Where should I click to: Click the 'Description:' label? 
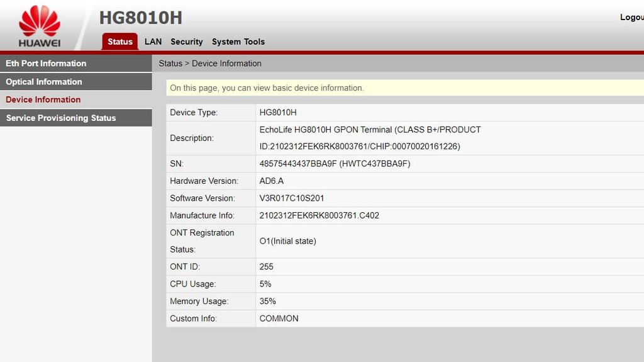[x=192, y=139]
